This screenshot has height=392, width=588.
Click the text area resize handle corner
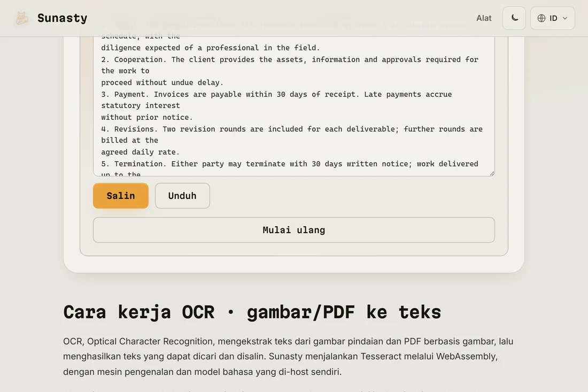(492, 173)
